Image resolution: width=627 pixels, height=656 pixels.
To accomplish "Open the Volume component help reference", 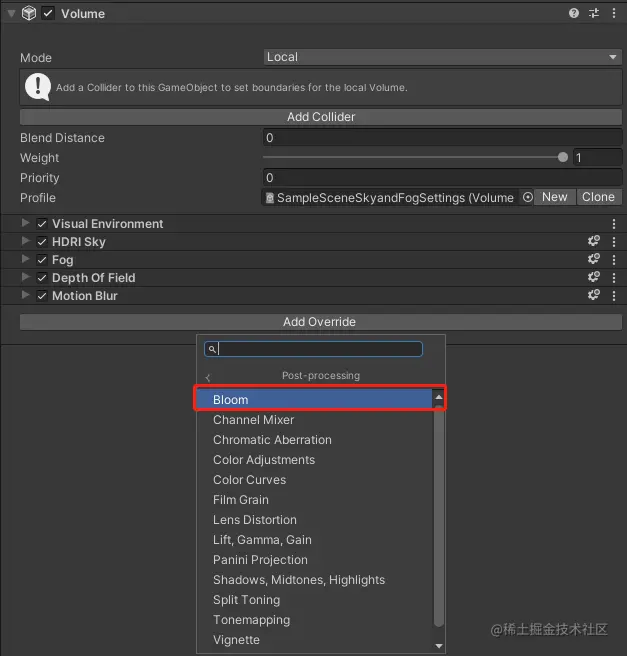I will pyautogui.click(x=574, y=14).
